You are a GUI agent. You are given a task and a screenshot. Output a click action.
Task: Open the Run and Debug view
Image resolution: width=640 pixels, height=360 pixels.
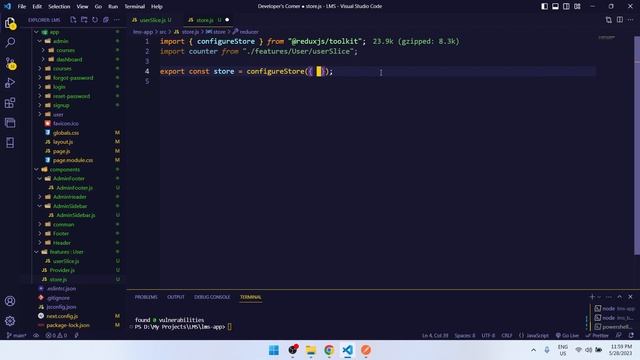click(10, 82)
